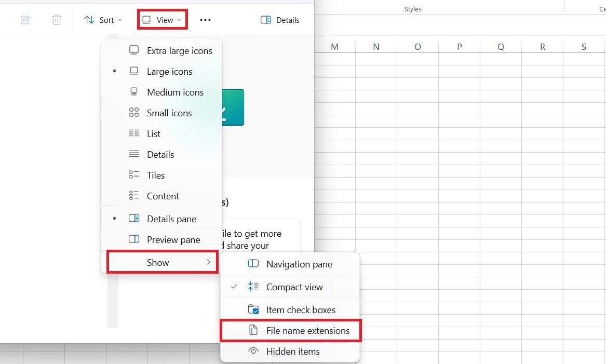
Task: Click the Small icons grid icon
Action: click(134, 113)
